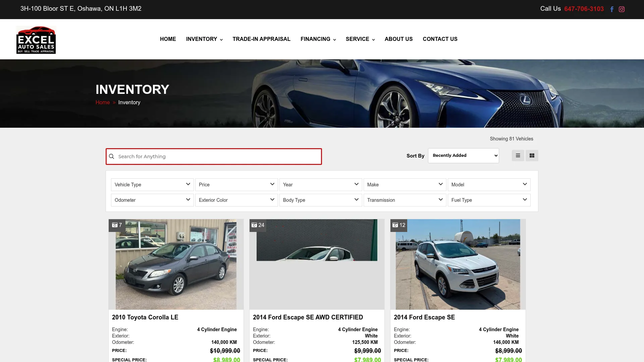Click the Home breadcrumb link
The image size is (644, 362).
(x=103, y=103)
